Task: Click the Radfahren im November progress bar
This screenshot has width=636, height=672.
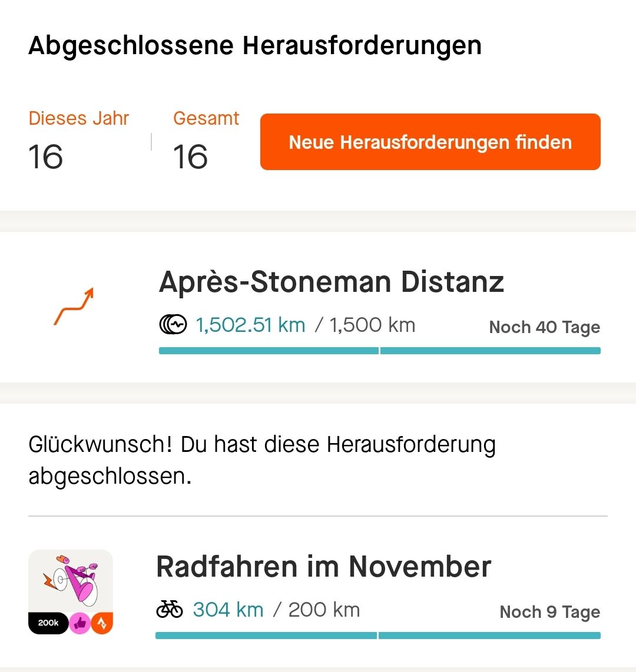Action: 378,635
